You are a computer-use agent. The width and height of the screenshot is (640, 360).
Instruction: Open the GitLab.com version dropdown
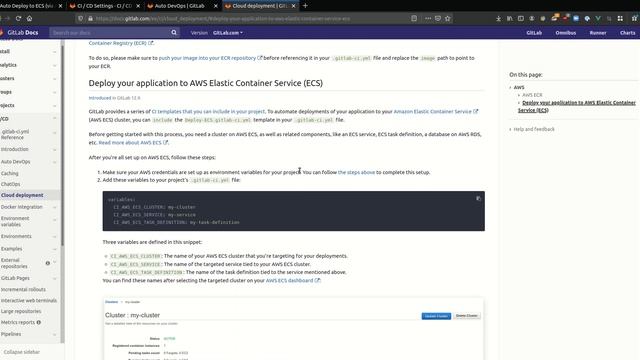(x=228, y=33)
